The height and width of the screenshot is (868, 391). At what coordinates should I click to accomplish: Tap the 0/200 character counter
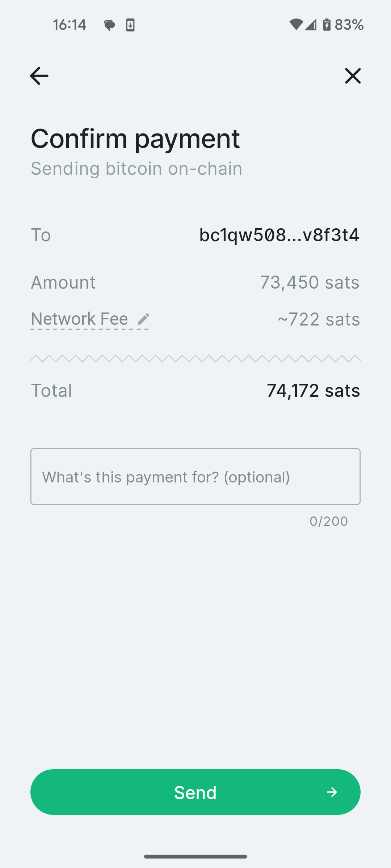328,521
